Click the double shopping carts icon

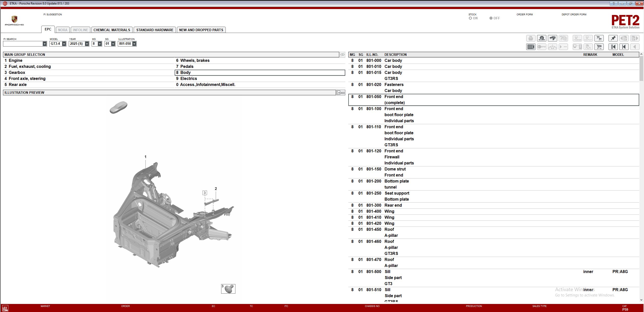[x=599, y=38]
